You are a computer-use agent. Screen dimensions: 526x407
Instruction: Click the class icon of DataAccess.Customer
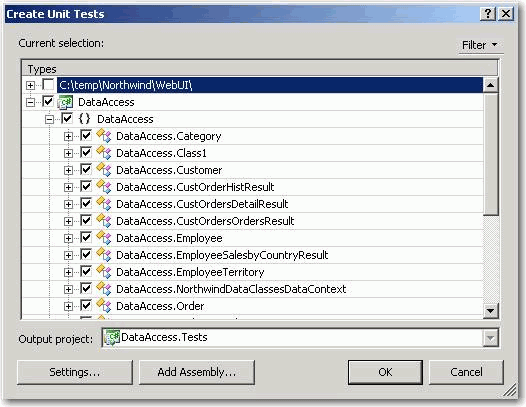(104, 170)
